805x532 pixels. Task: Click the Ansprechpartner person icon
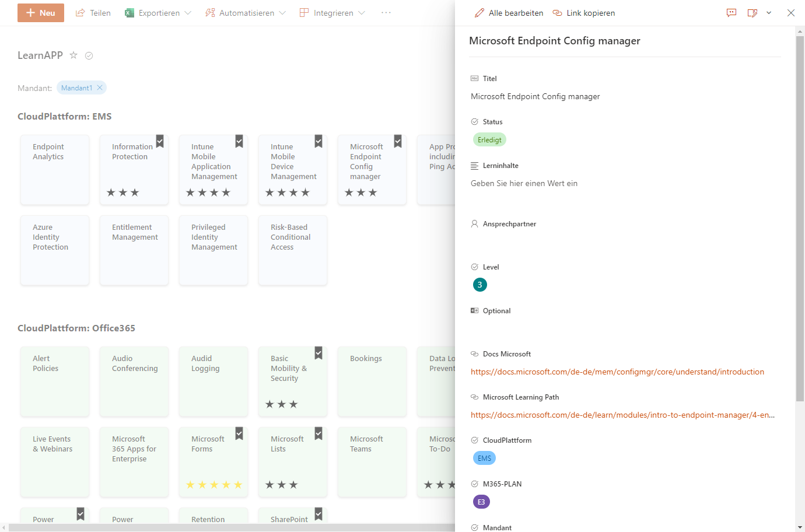pyautogui.click(x=475, y=223)
